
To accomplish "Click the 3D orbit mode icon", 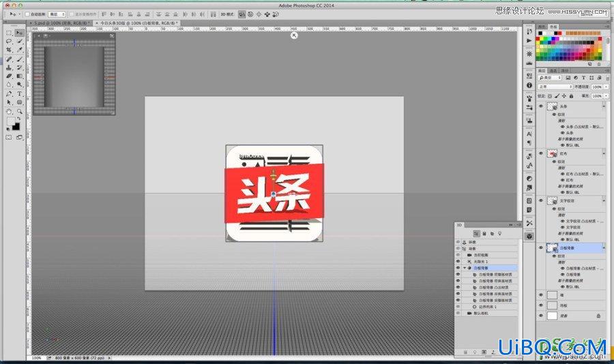I will [242, 14].
